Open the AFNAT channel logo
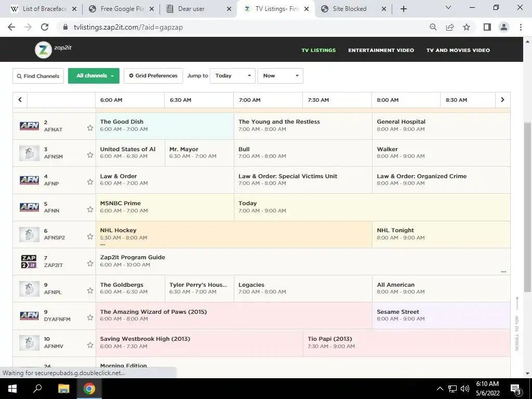Viewport: 532px width, 399px height. point(29,126)
